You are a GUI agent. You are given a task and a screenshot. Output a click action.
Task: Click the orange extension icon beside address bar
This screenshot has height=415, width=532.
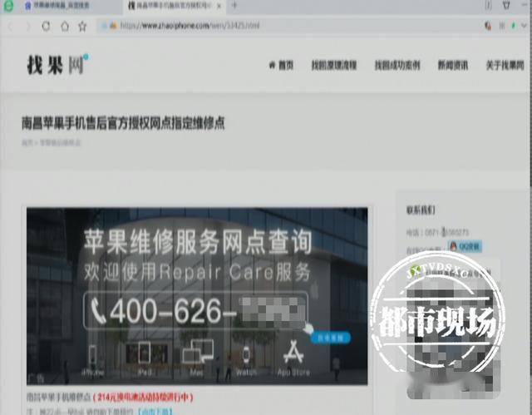tap(488, 26)
